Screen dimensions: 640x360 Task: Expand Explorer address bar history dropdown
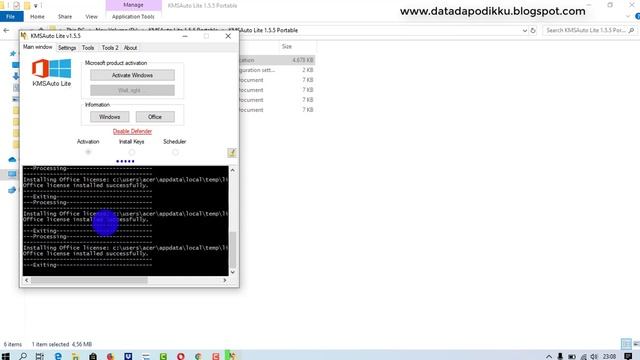[x=525, y=31]
